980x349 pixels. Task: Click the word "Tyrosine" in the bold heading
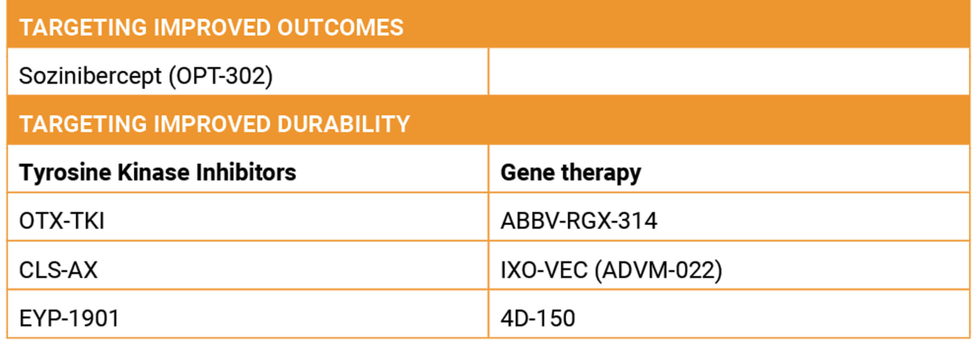65,173
